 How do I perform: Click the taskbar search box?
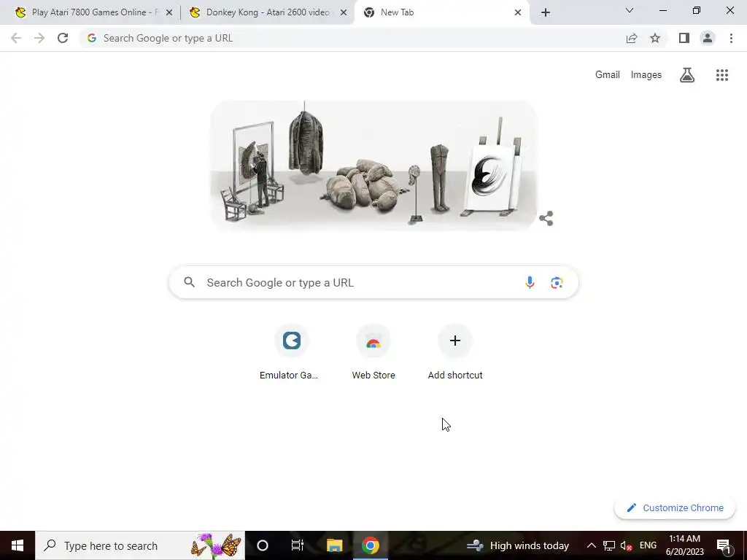point(140,545)
